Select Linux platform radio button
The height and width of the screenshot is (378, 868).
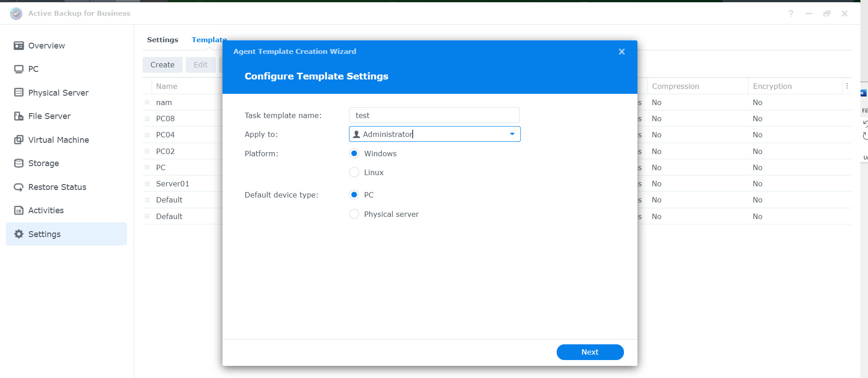pyautogui.click(x=354, y=172)
